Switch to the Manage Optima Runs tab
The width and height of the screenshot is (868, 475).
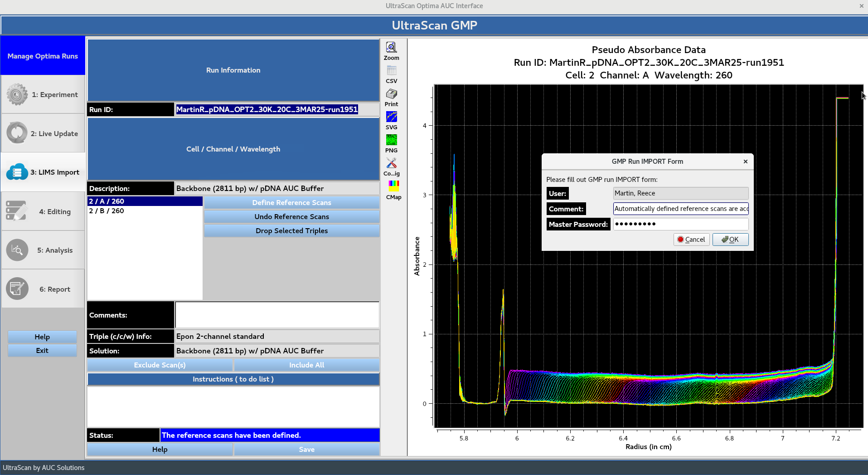point(42,56)
